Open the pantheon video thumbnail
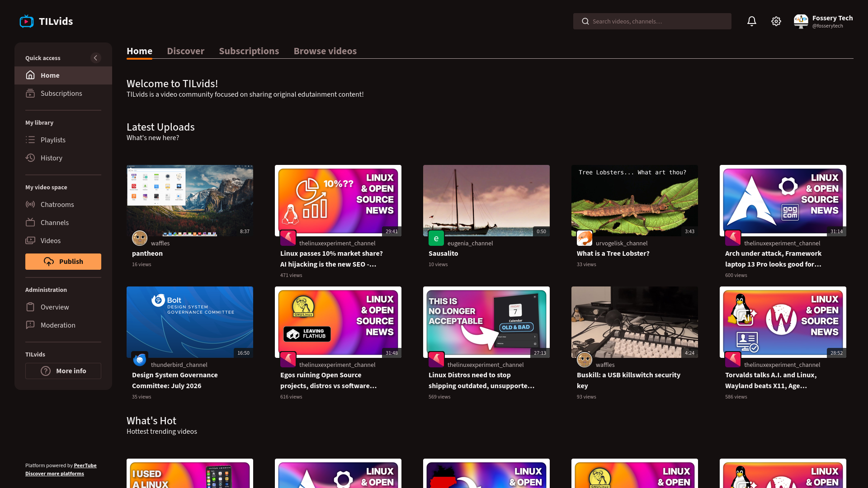Viewport: 868px width, 488px height. tap(190, 200)
